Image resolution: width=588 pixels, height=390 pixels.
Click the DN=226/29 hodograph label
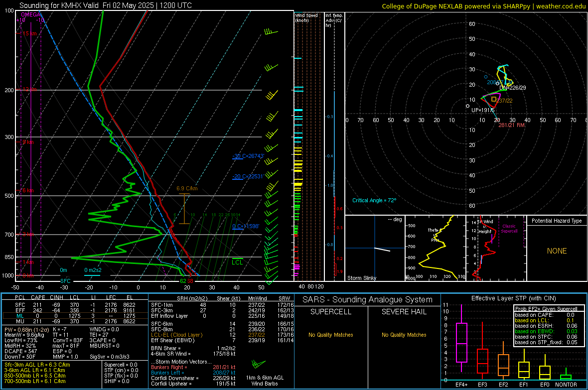(x=513, y=88)
